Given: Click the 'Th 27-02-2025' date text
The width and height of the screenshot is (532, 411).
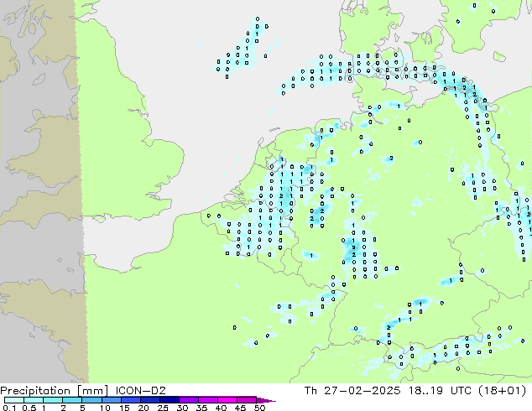Looking at the screenshot, I should 352,391.
